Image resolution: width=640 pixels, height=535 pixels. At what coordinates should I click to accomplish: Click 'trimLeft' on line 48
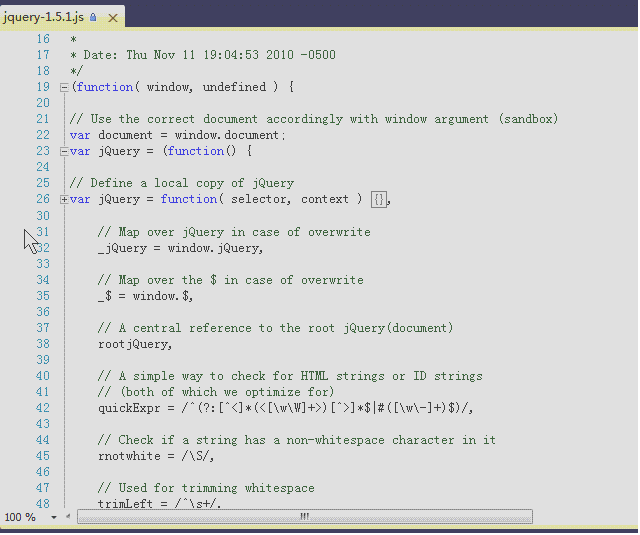click(125, 504)
